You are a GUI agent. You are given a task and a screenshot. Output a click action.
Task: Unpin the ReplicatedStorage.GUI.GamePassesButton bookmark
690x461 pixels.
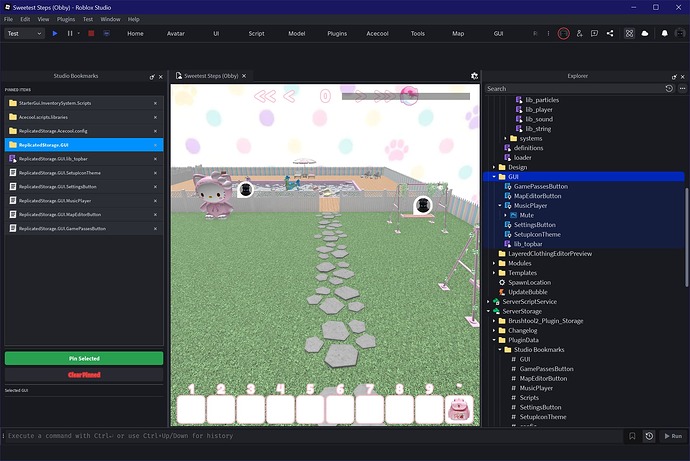[155, 229]
